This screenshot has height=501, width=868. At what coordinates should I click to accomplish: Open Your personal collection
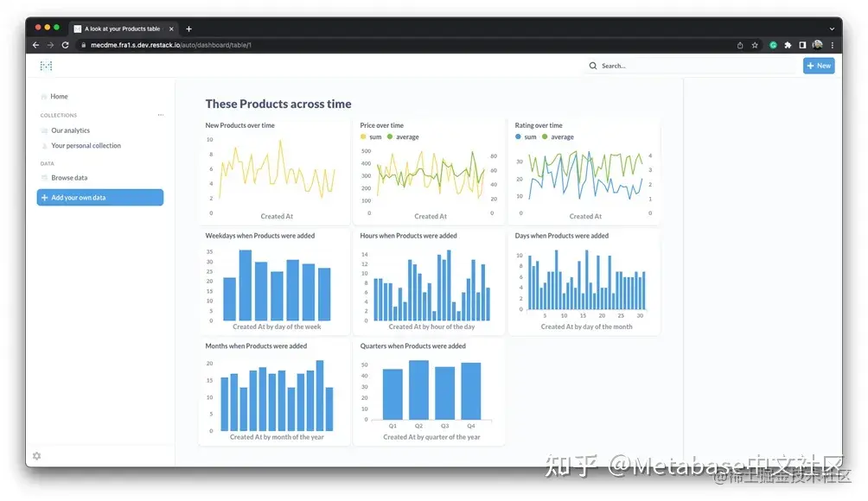tap(86, 145)
